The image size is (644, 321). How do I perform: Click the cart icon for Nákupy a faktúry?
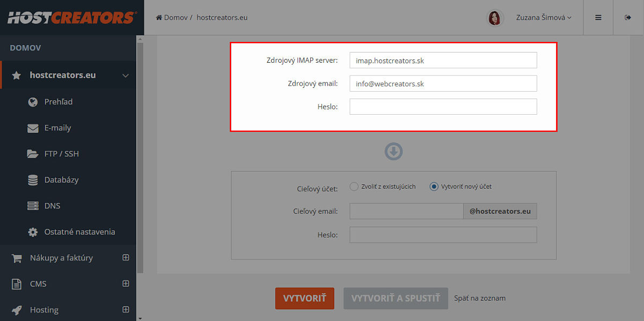click(x=17, y=258)
